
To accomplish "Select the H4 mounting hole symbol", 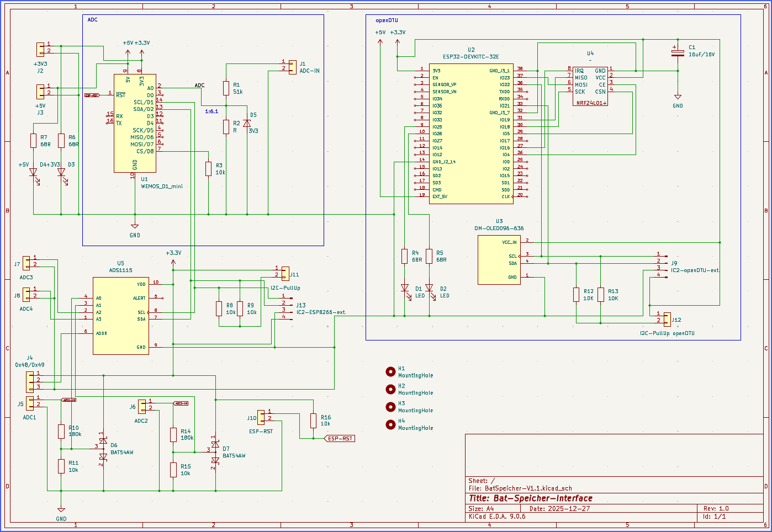I will coord(390,424).
